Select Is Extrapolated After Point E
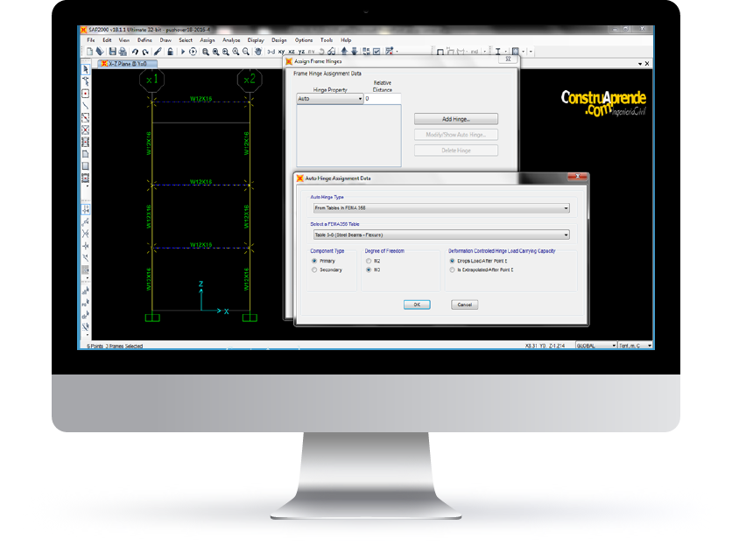Image resolution: width=732 pixels, height=560 pixels. pyautogui.click(x=452, y=269)
